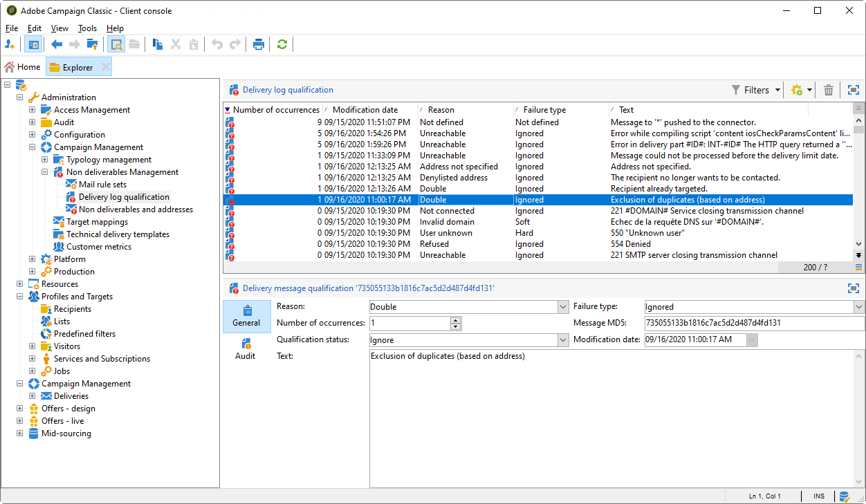Viewport: 866px width, 504px height.
Task: Open the Reason dropdown showing Double
Action: click(562, 307)
